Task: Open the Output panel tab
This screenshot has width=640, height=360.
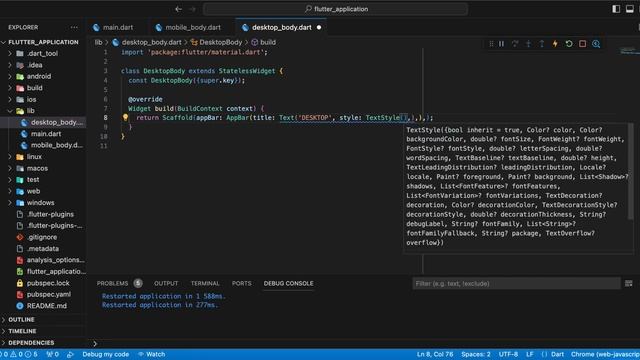Action: point(166,283)
